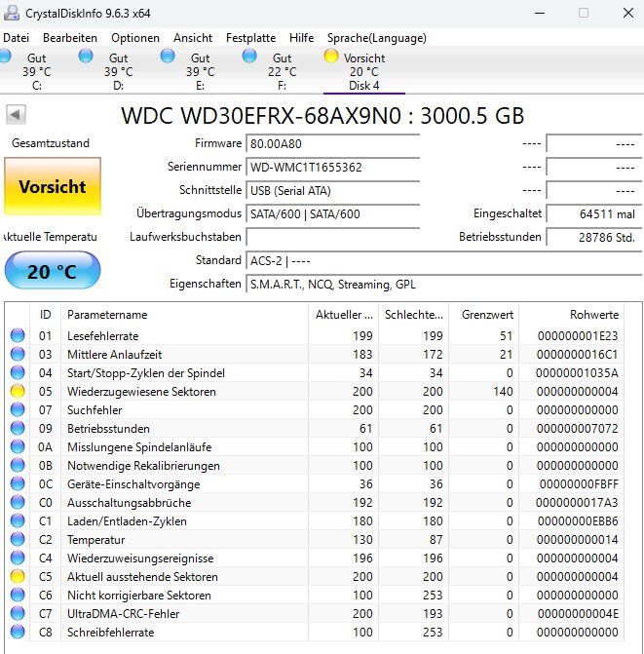Click the Rohwerte column header
The width and height of the screenshot is (644, 654).
[572, 315]
